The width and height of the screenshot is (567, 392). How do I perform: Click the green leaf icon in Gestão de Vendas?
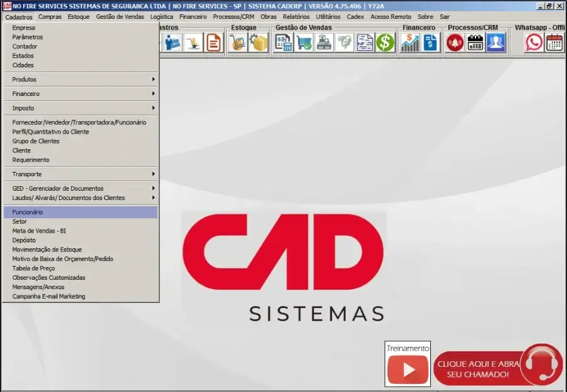[344, 43]
